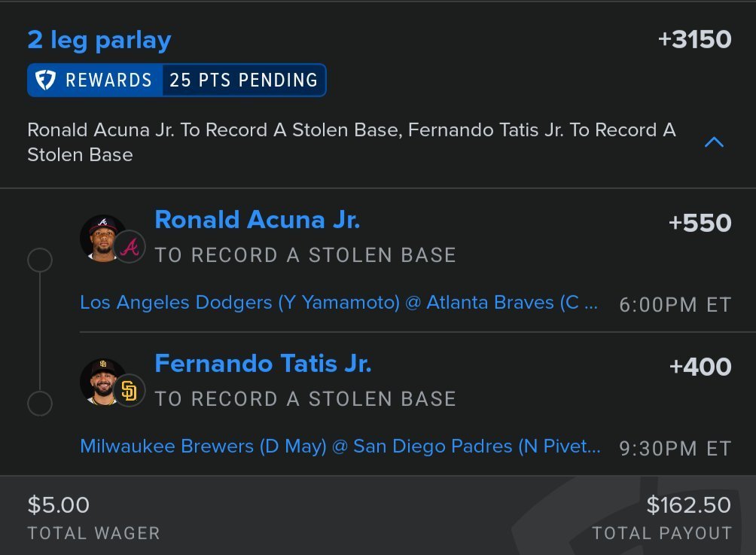Click the $162.50 total payout amount
The image size is (756, 555).
(x=689, y=505)
